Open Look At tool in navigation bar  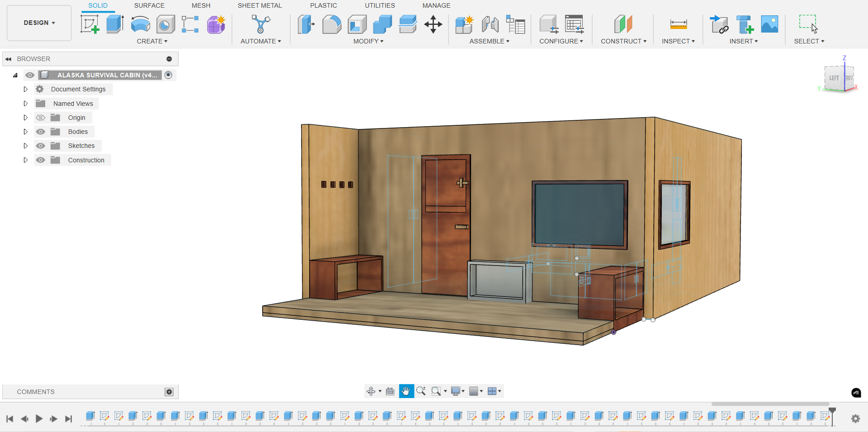[390, 391]
